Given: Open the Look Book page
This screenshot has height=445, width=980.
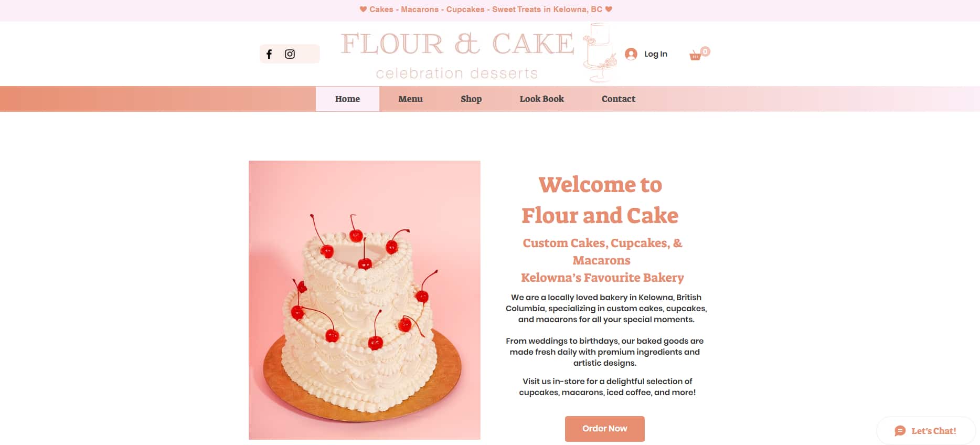Looking at the screenshot, I should point(541,99).
